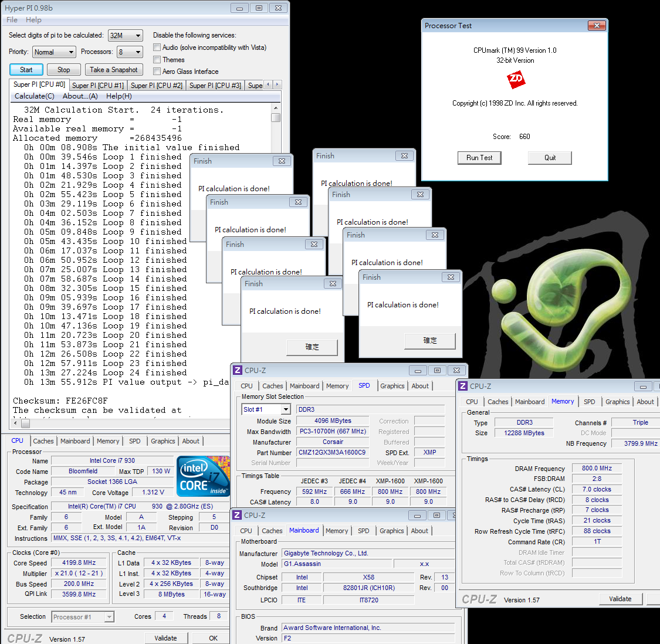
Task: Switch to Super PI [CPU #1] tab
Action: [98, 86]
